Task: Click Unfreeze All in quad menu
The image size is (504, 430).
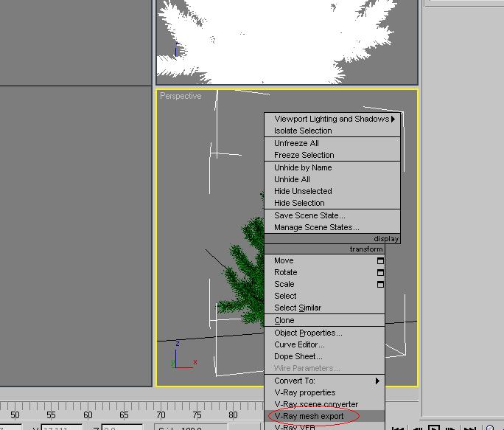Action: tap(296, 143)
